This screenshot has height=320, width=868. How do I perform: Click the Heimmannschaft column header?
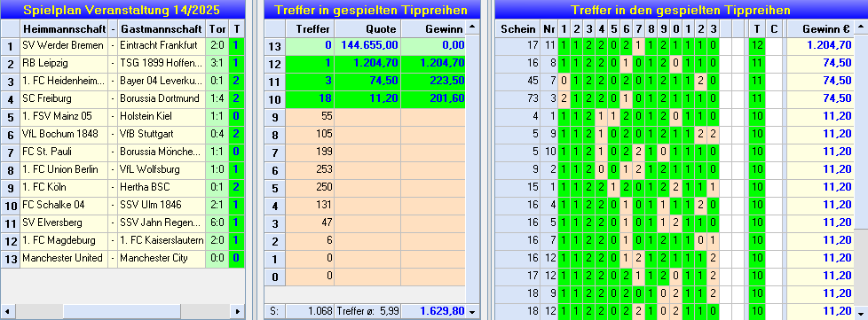click(x=64, y=28)
